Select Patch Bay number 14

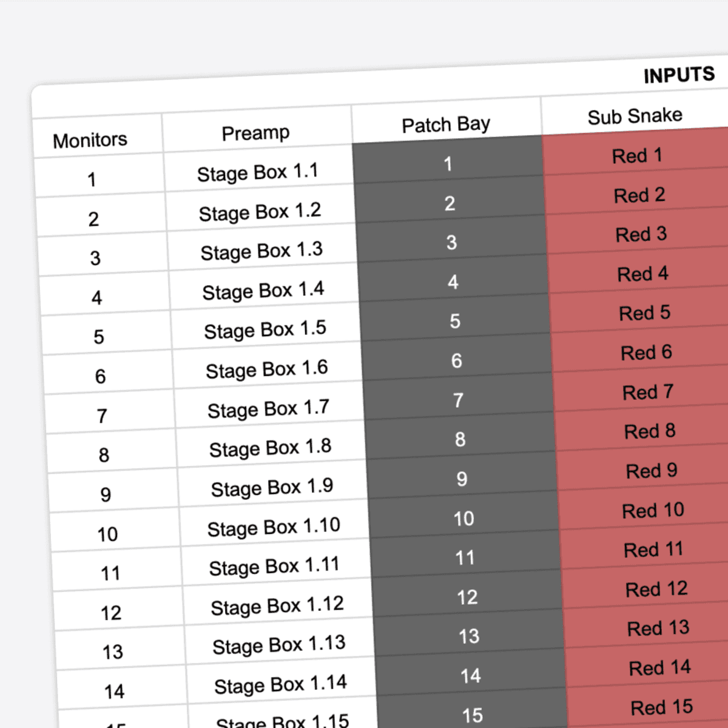click(x=470, y=676)
